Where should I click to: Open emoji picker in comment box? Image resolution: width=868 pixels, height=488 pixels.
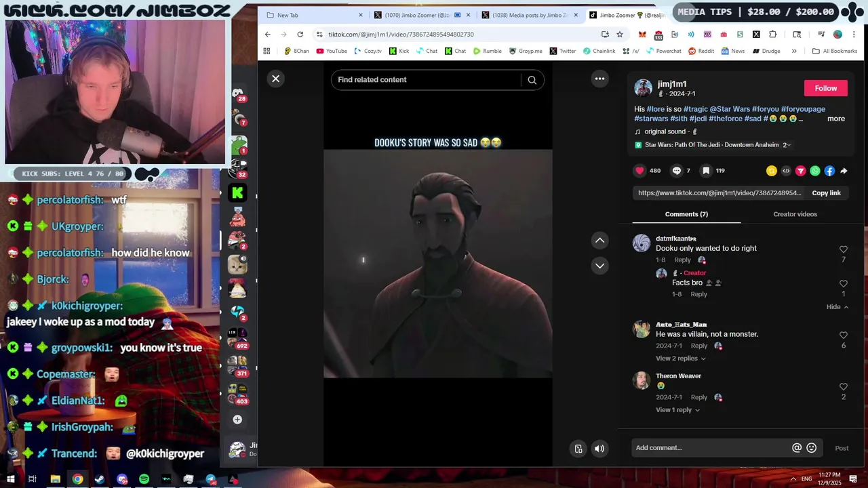pyautogui.click(x=811, y=448)
